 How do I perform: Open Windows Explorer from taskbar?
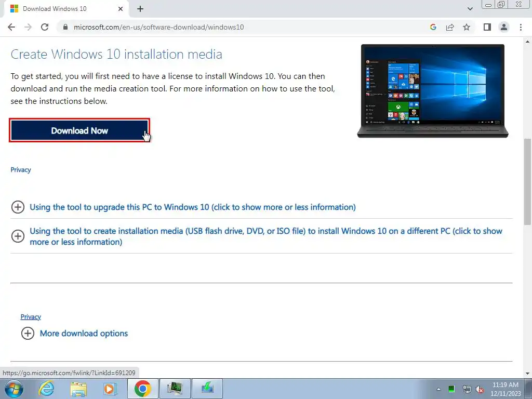coord(78,389)
